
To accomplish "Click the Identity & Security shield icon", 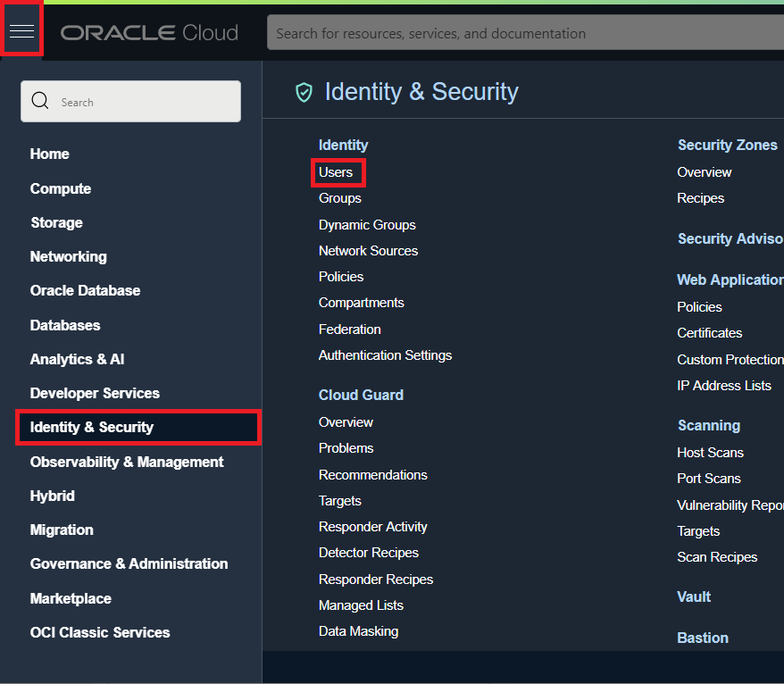I will click(x=304, y=93).
